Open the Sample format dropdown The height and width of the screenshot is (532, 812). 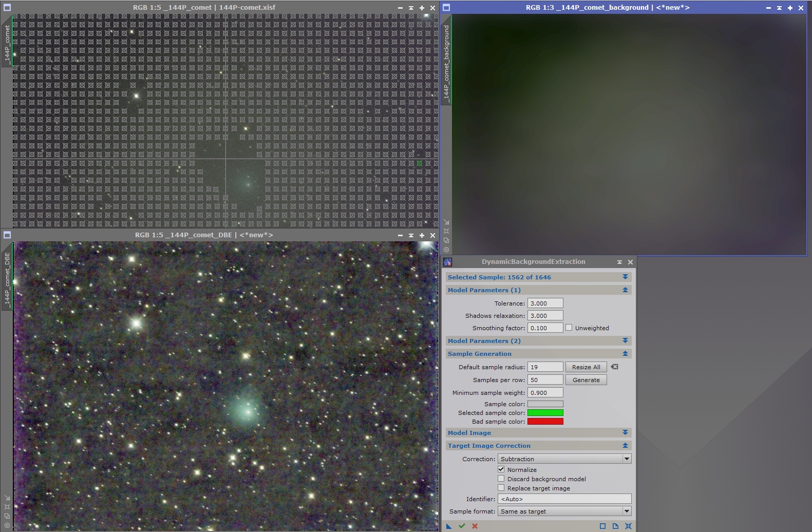point(564,511)
